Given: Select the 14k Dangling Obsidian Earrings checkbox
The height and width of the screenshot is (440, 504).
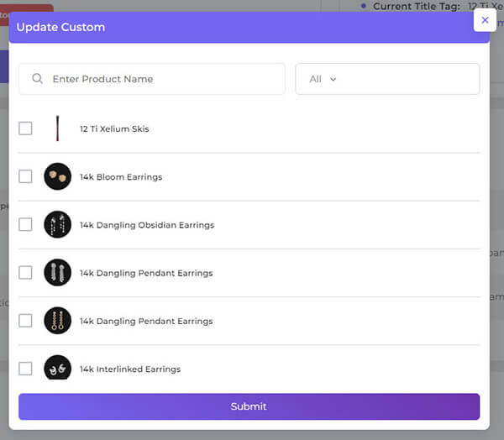Looking at the screenshot, I should pos(25,224).
